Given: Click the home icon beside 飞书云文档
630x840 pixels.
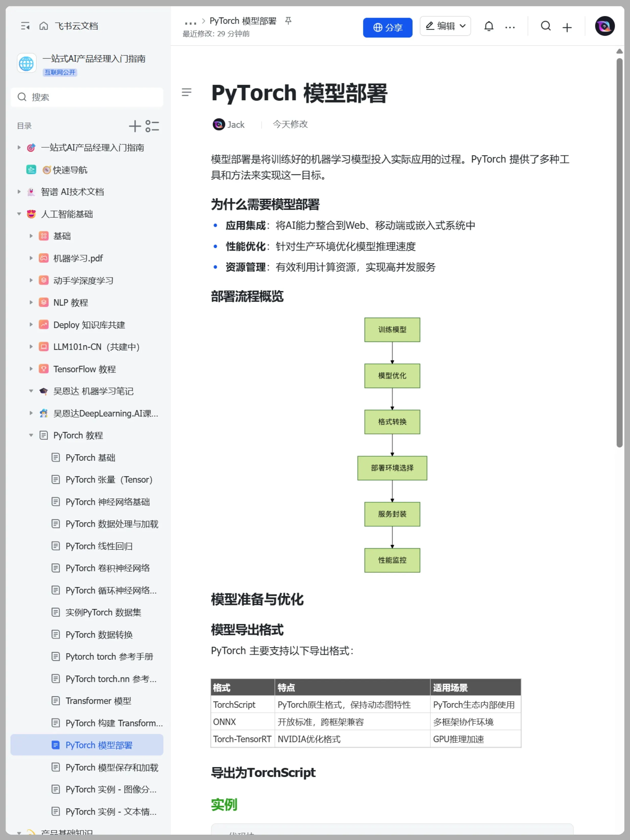Looking at the screenshot, I should click(44, 26).
